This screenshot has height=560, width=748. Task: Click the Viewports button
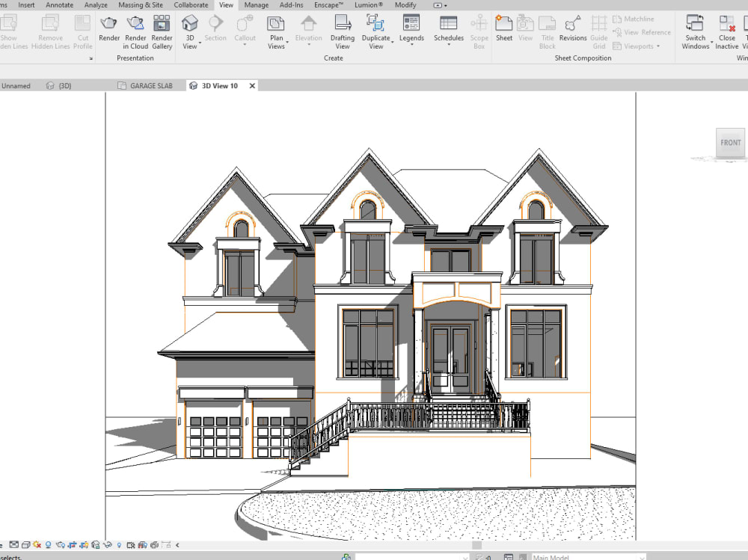tap(636, 46)
